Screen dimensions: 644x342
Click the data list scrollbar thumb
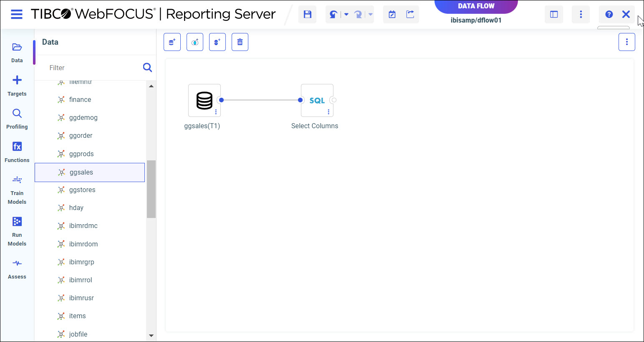[151, 189]
